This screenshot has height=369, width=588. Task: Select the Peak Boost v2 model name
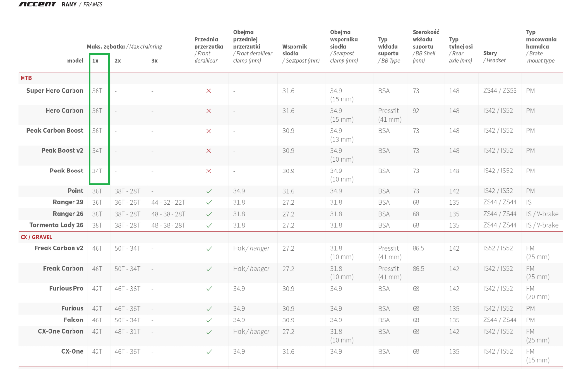(62, 151)
